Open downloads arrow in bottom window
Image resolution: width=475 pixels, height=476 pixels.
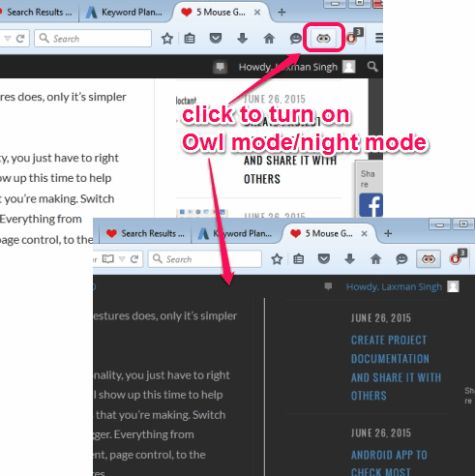click(350, 258)
